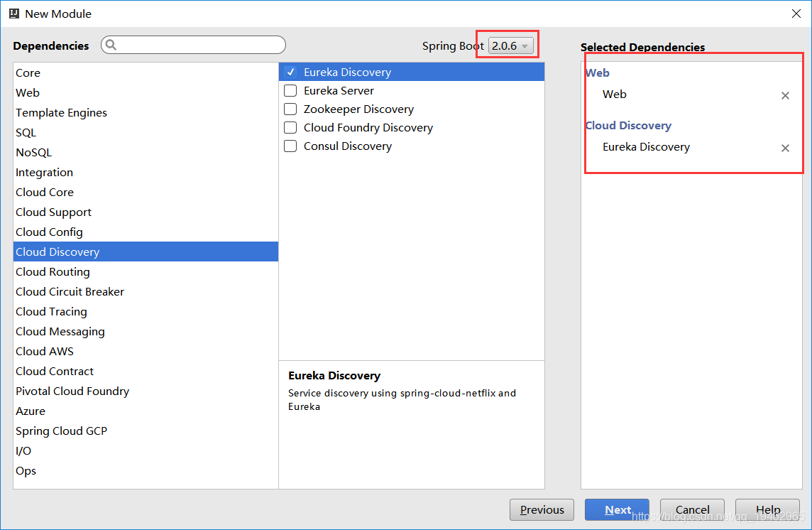This screenshot has height=530, width=812.
Task: Remove Eureka Discovery from selected dependencies
Action: point(785,148)
